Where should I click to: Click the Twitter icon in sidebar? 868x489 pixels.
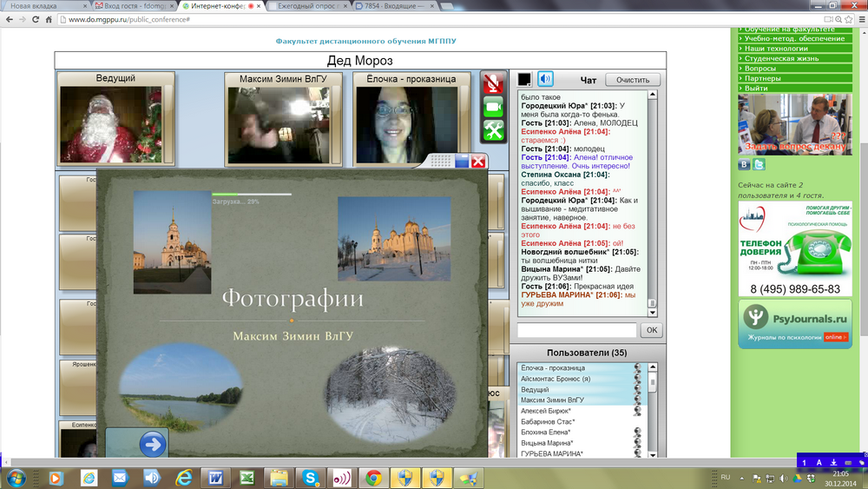pyautogui.click(x=759, y=164)
